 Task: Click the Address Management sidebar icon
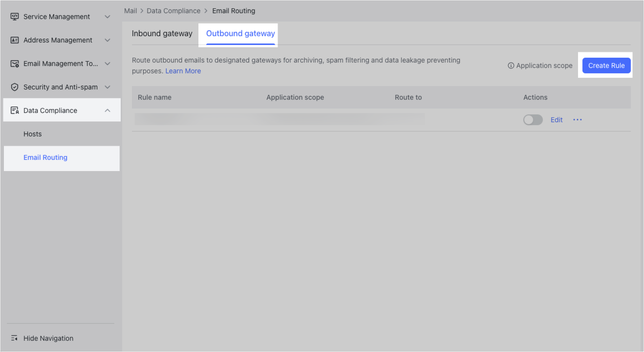click(15, 40)
